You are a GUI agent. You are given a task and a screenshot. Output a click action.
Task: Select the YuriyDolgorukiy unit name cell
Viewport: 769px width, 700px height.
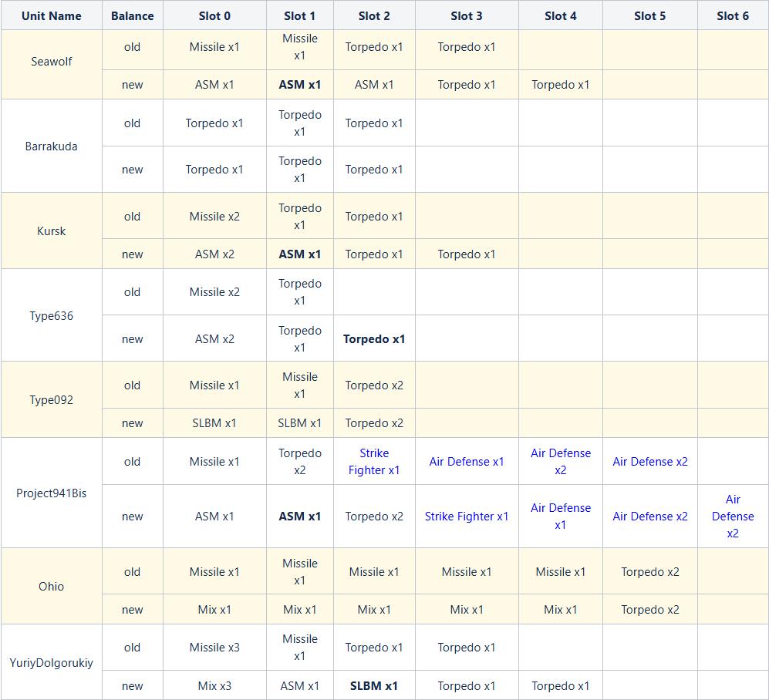(x=52, y=662)
